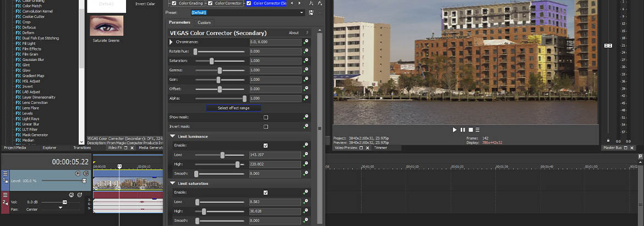The image size is (644, 226).
Task: Toggle Color Corrector (Secondary) effect checkbox
Action: pyautogui.click(x=248, y=3)
